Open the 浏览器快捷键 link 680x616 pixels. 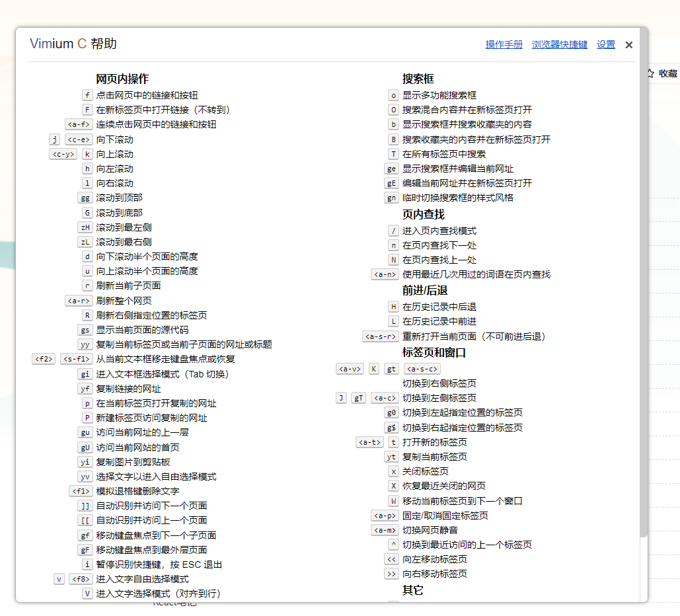point(559,44)
